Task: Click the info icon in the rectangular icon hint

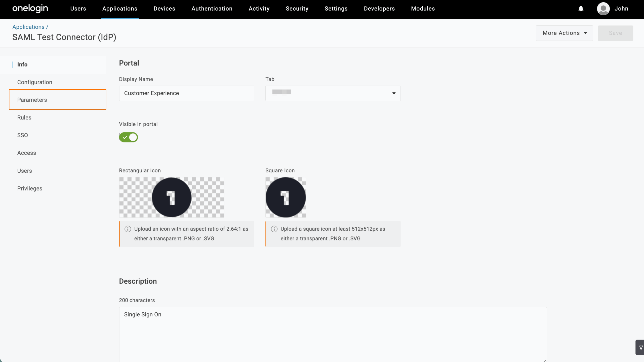Action: (x=128, y=229)
